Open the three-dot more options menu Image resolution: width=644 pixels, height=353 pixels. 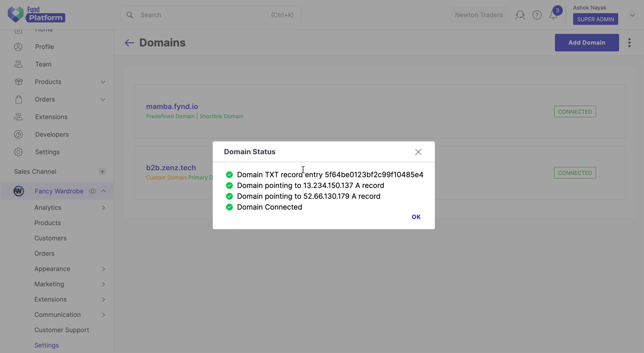coord(630,43)
